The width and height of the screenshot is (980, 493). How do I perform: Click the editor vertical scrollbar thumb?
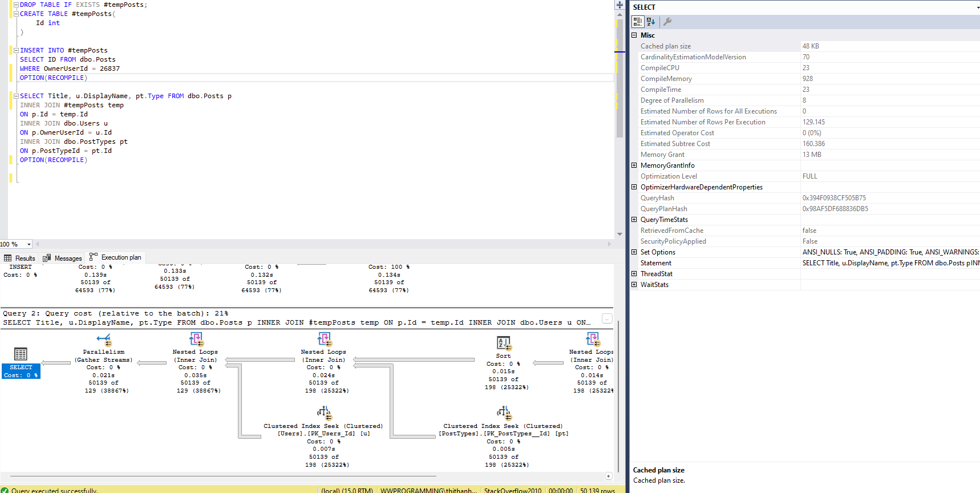619,79
